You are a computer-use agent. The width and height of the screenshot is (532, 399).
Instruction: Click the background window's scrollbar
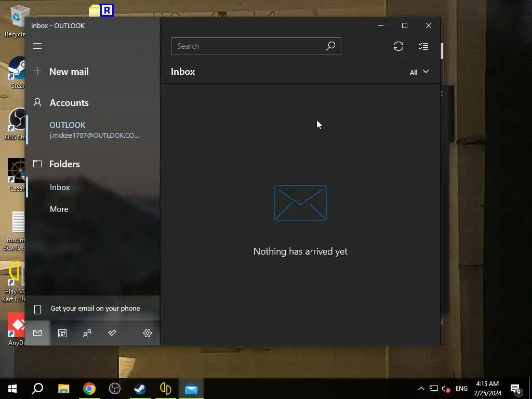(x=442, y=51)
